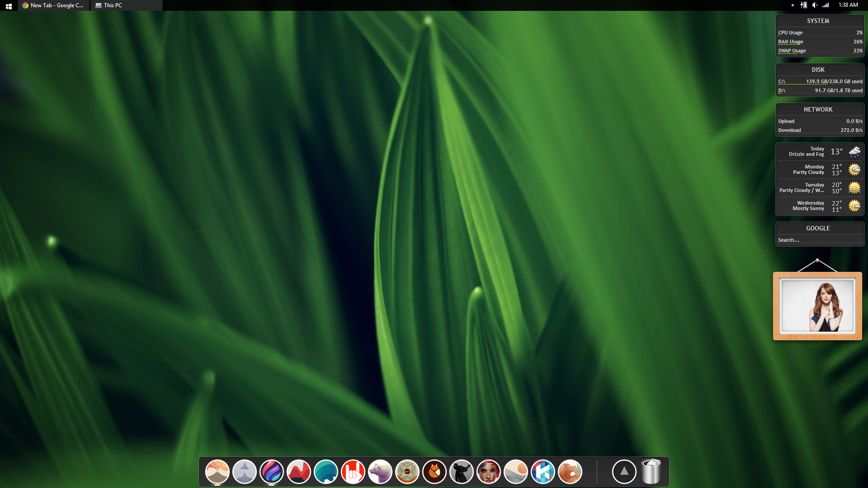Switch to This PC taskbar entry
This screenshot has width=868, height=488.
(x=127, y=5)
